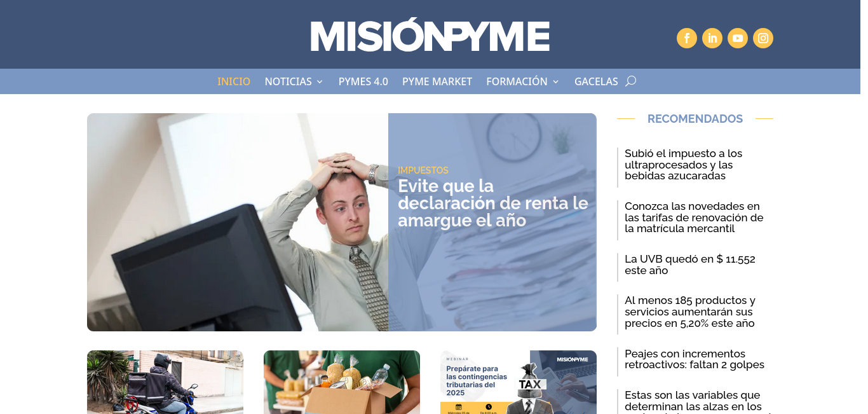Expand the Formación dropdown chevron
Screen dimensions: 868x414
[x=555, y=81]
